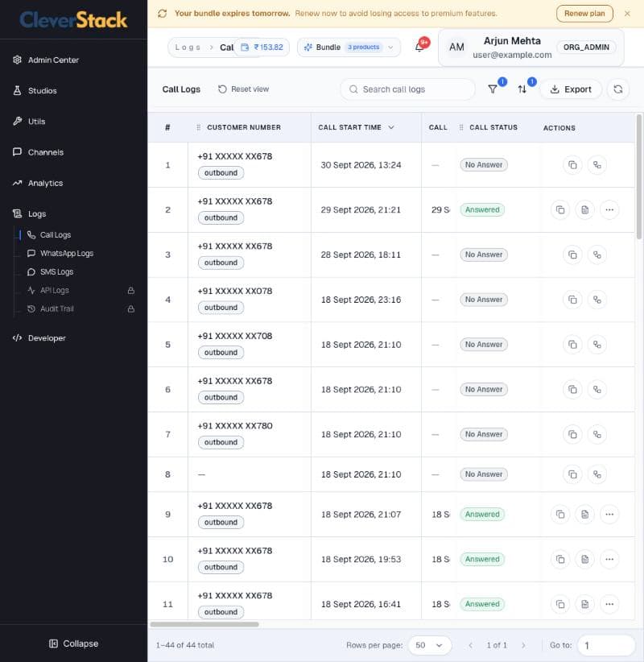
Task: Click into the Go to page field
Action: tap(606, 645)
